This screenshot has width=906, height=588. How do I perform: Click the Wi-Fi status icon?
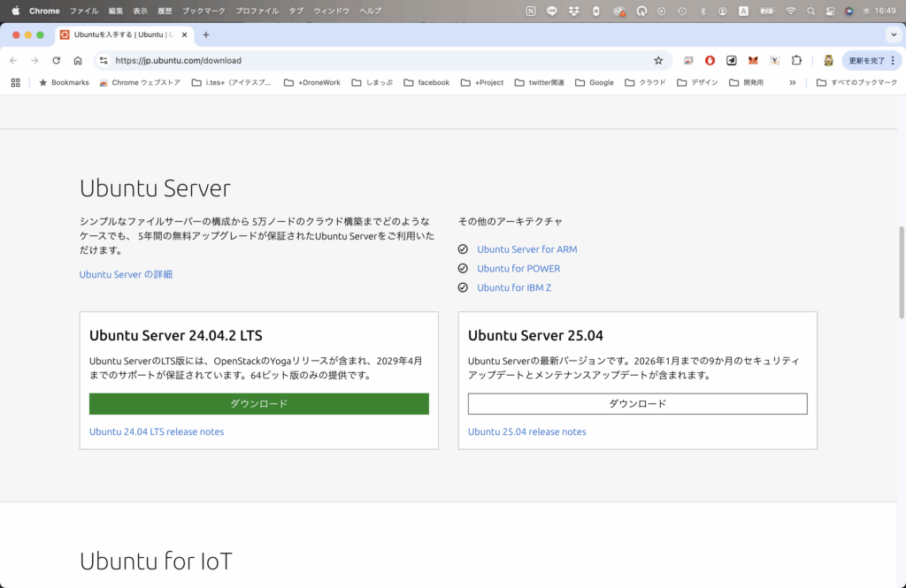tap(790, 11)
